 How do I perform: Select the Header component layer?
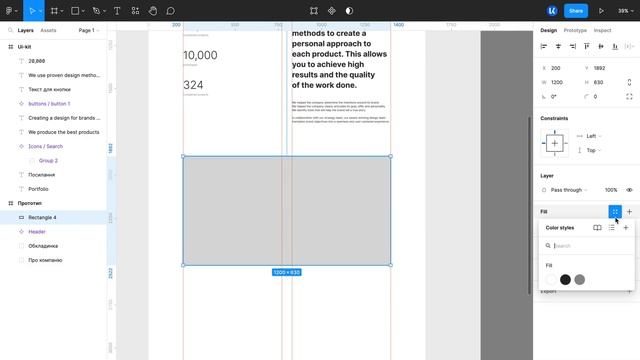[53, 232]
